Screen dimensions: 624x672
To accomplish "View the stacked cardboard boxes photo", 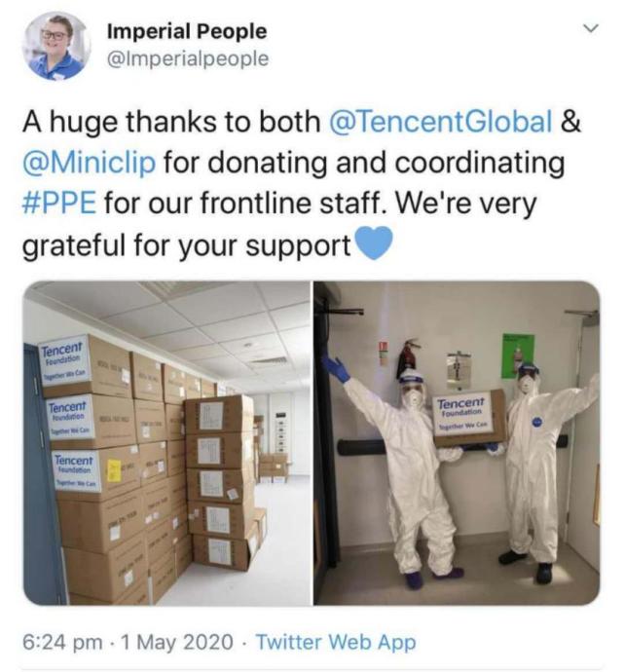I will [x=166, y=443].
